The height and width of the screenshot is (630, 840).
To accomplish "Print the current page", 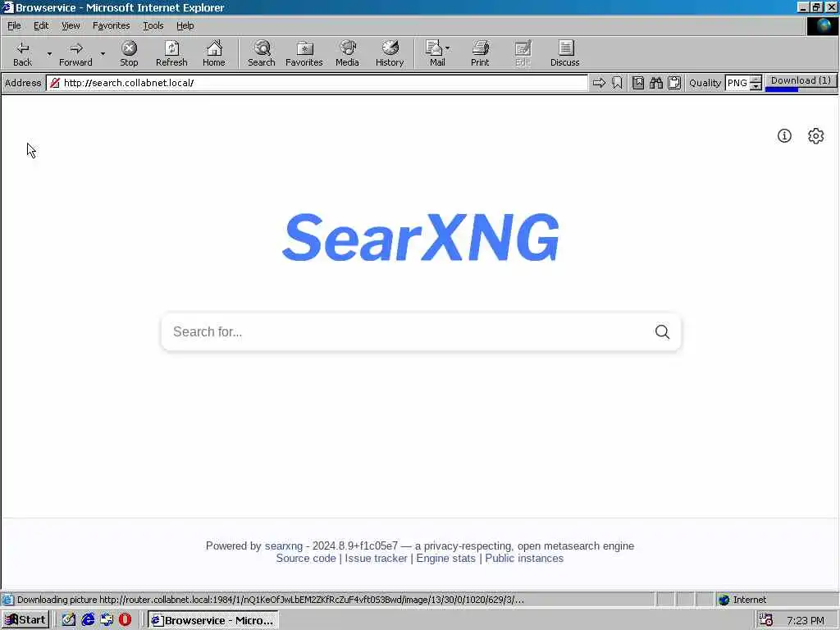I will pos(480,53).
